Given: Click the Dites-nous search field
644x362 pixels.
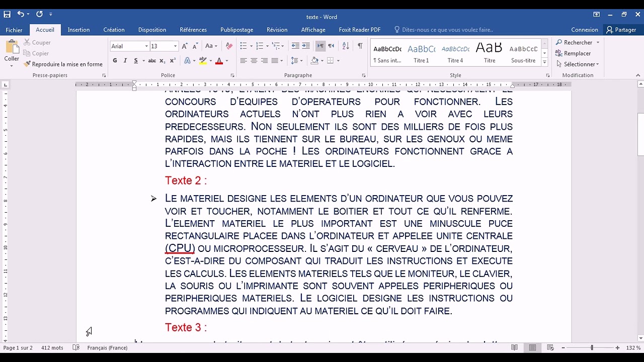Looking at the screenshot, I should [444, 30].
